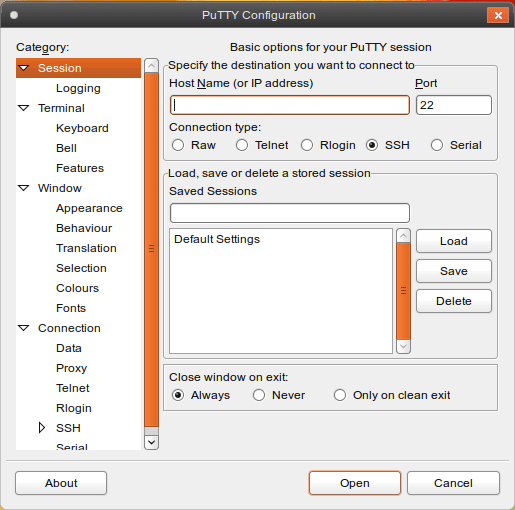
Task: Click category tree scrollbar down arrow
Action: pyautogui.click(x=151, y=442)
